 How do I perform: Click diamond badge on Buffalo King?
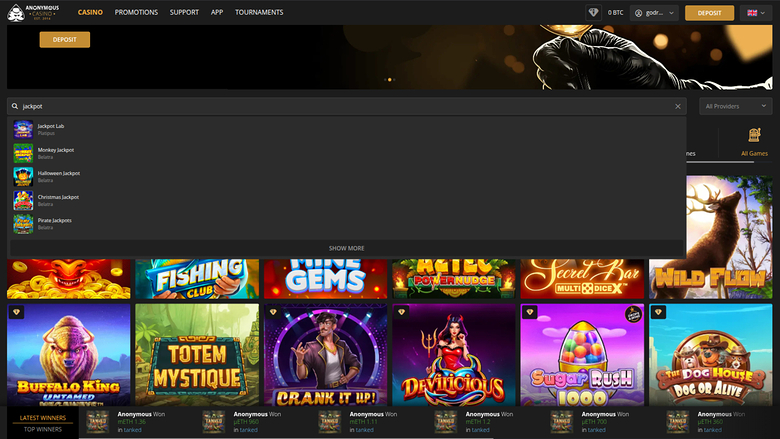pyautogui.click(x=16, y=312)
